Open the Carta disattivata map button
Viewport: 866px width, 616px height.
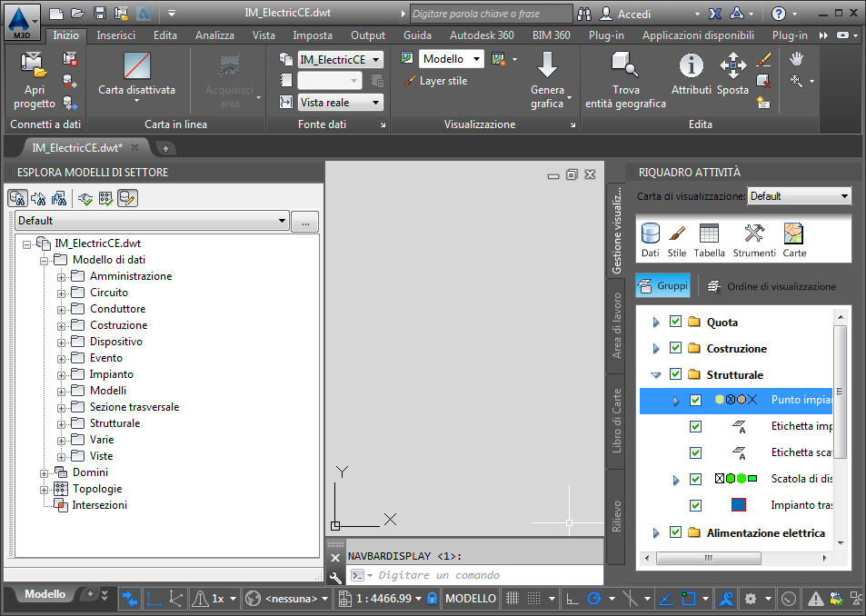(137, 66)
